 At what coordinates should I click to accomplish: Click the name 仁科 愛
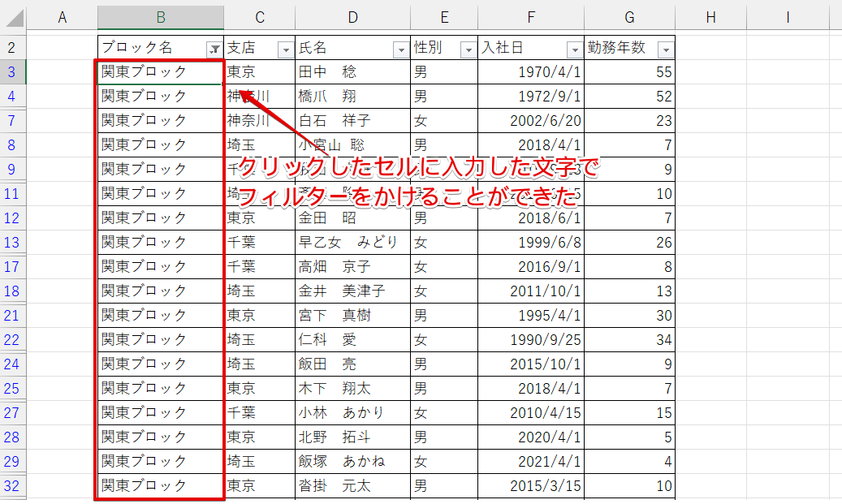coord(327,340)
